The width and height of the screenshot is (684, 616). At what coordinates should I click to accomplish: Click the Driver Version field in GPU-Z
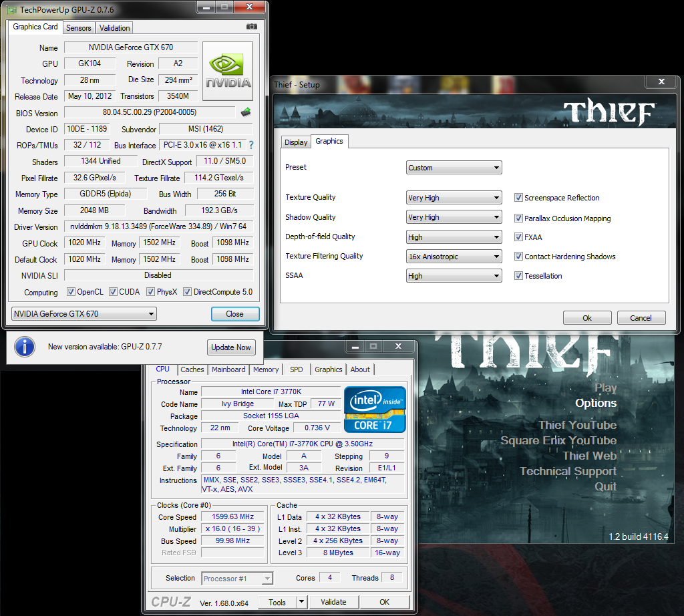click(x=158, y=226)
